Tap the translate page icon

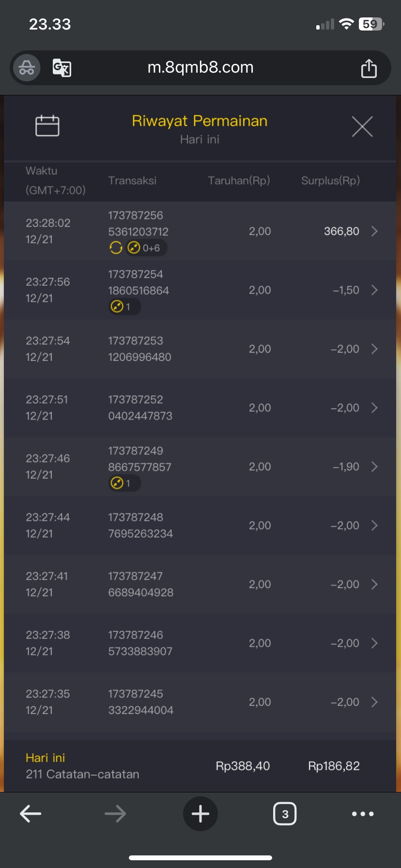point(62,68)
